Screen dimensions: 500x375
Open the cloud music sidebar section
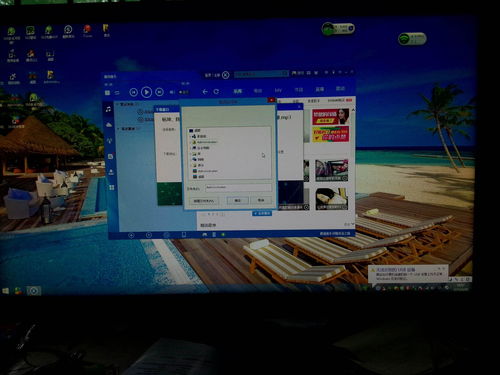click(109, 125)
